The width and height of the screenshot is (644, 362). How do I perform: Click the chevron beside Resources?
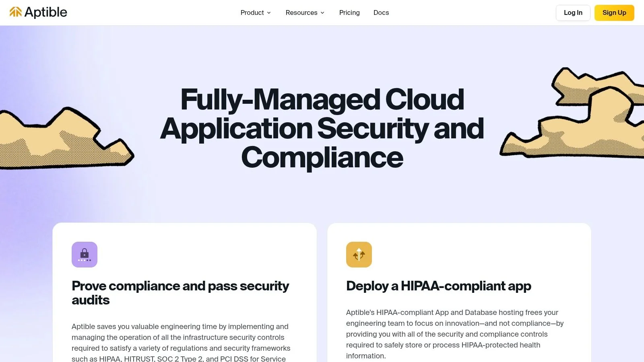click(x=322, y=12)
